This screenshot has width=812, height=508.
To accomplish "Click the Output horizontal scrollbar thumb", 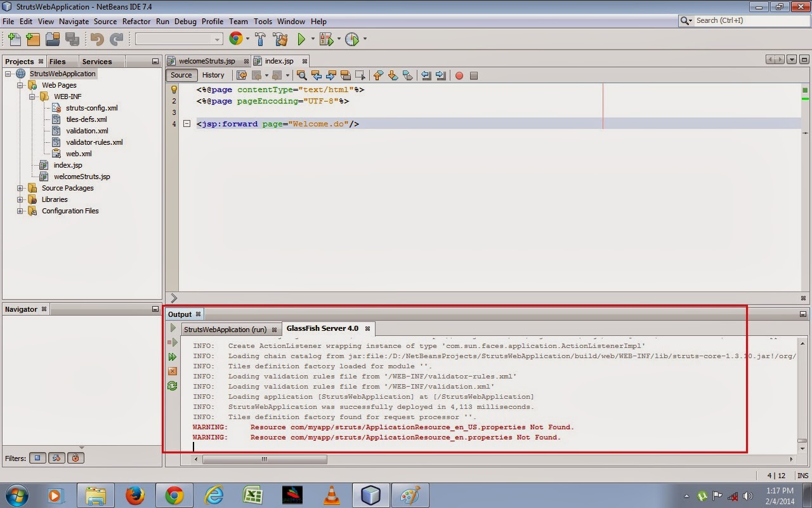I will pos(265,459).
